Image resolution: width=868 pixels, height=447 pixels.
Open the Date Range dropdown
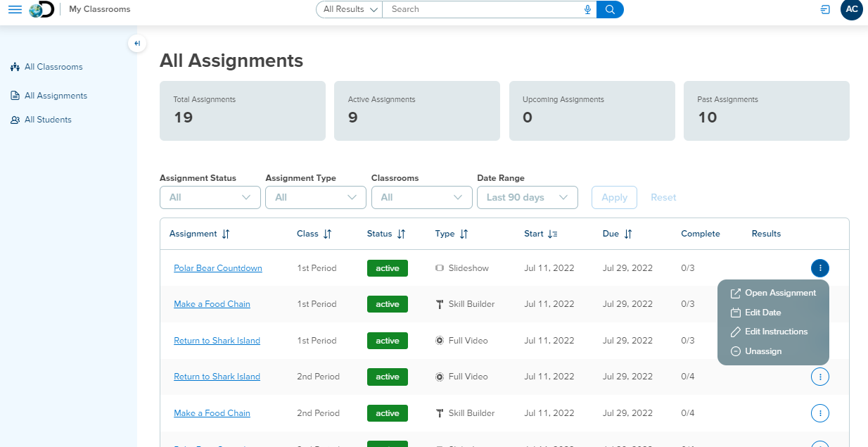527,197
